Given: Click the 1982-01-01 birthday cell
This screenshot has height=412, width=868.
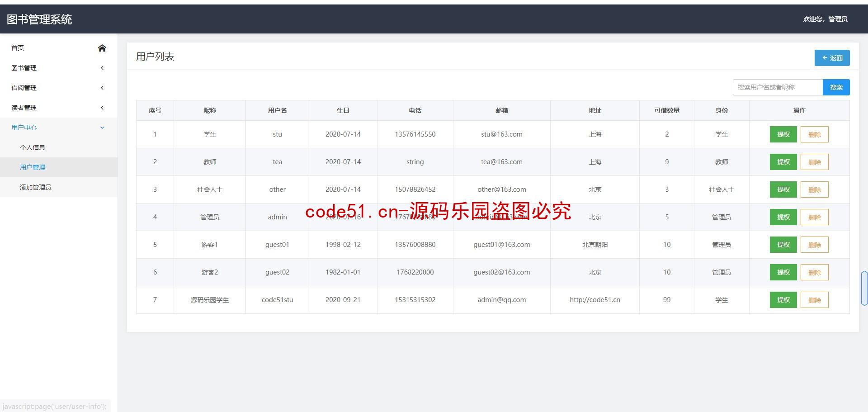Looking at the screenshot, I should (x=343, y=272).
